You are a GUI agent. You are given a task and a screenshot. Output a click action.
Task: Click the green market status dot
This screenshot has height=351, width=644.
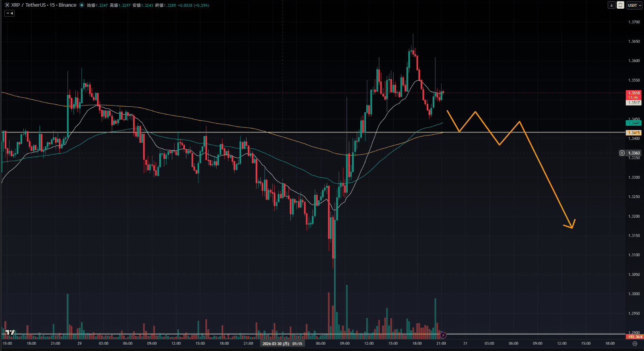click(82, 5)
